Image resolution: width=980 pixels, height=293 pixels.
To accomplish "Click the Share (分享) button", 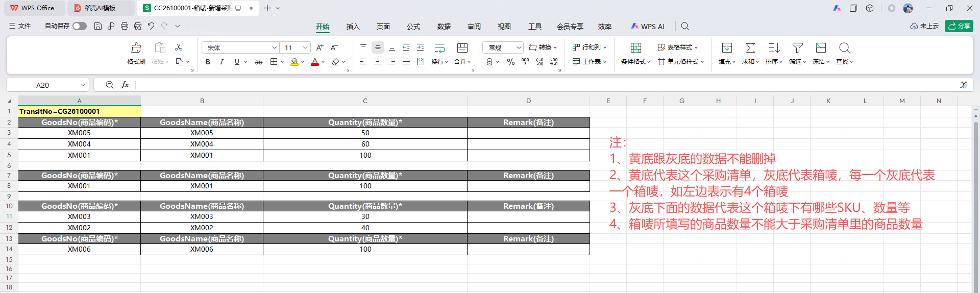I will coord(959,26).
